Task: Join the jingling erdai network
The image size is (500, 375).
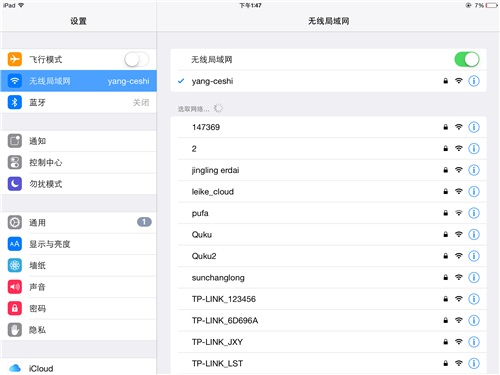Action: (328, 170)
